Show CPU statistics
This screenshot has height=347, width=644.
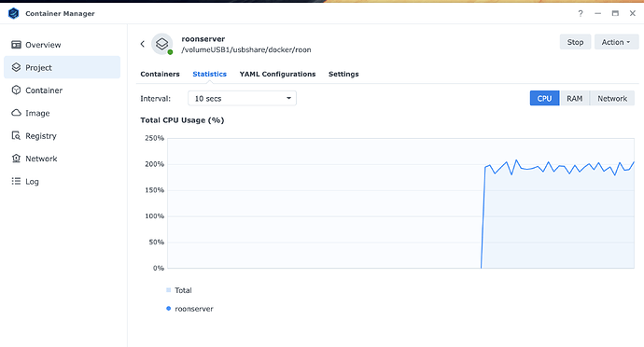click(x=544, y=98)
